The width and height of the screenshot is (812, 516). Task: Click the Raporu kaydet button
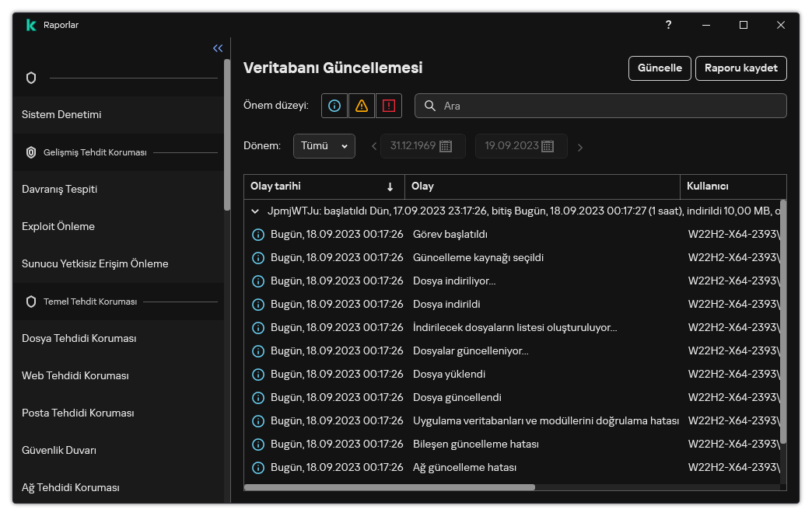(740, 68)
